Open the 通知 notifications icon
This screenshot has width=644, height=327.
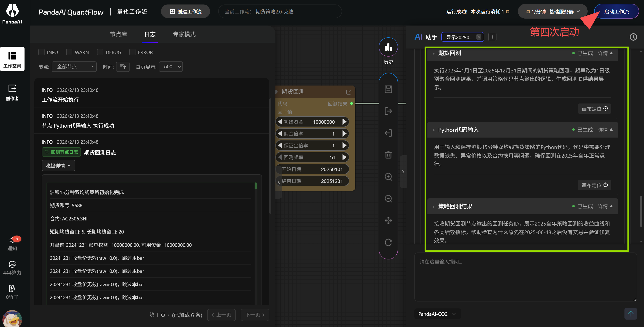12,244
